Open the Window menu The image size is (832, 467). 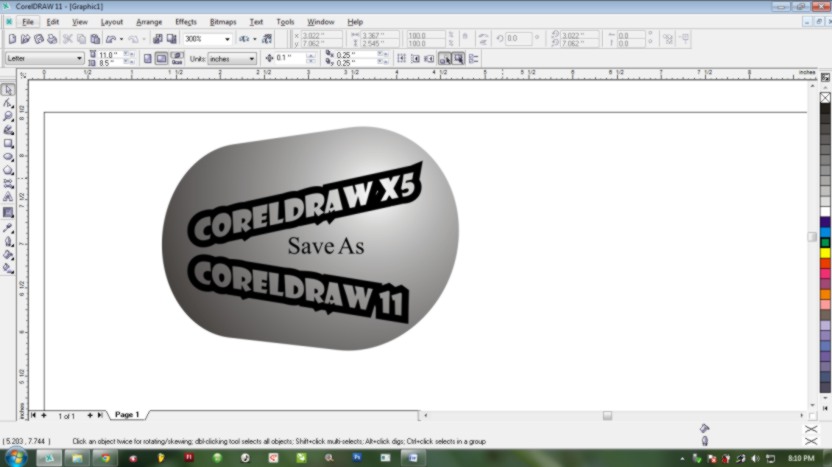320,22
